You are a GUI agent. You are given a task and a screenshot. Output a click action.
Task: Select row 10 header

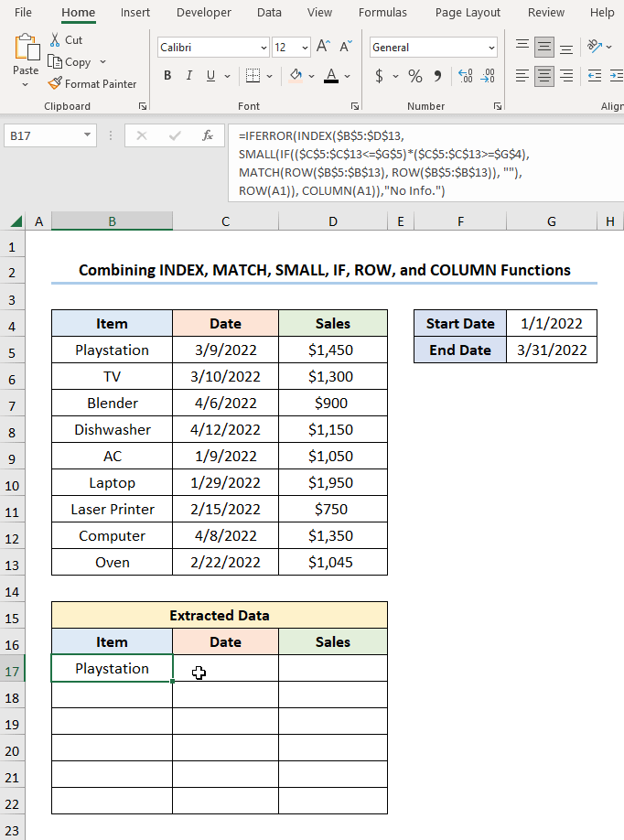[12, 485]
